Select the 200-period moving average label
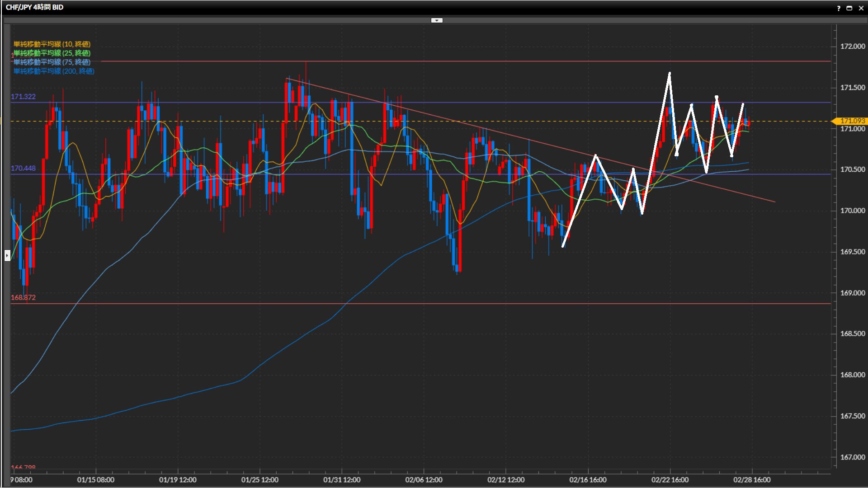The width and height of the screenshot is (868, 488). pyautogui.click(x=53, y=71)
